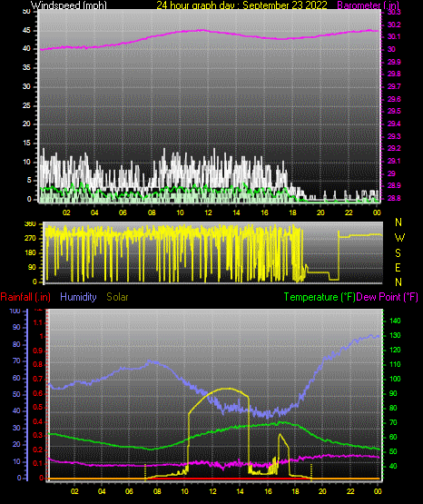423x504 pixels.
Task: Click the 29.1 barometer axis value
Action: (x=394, y=161)
